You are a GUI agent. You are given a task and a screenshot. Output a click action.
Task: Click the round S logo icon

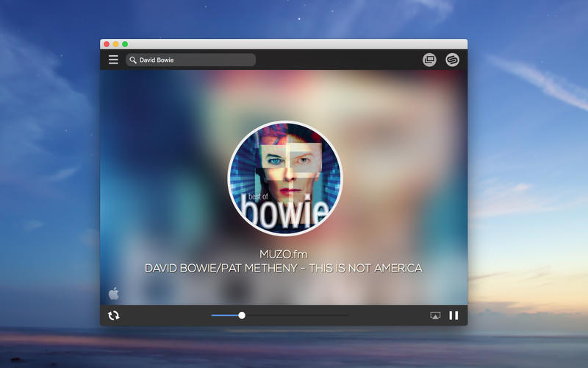(452, 60)
